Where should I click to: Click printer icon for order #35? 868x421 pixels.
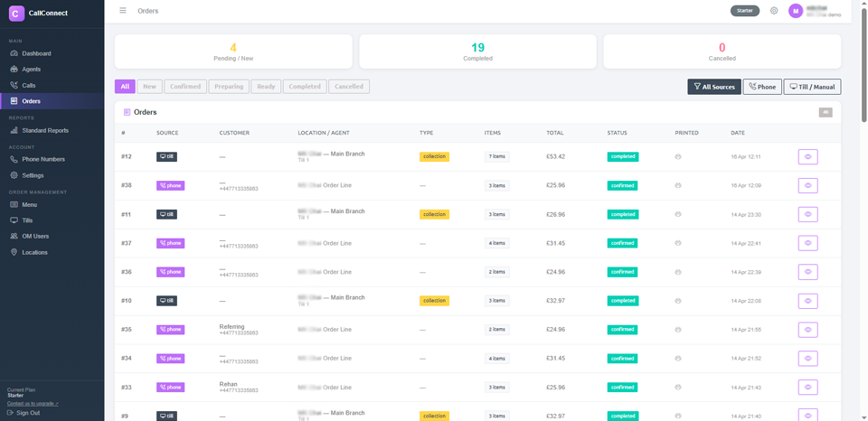click(x=678, y=329)
